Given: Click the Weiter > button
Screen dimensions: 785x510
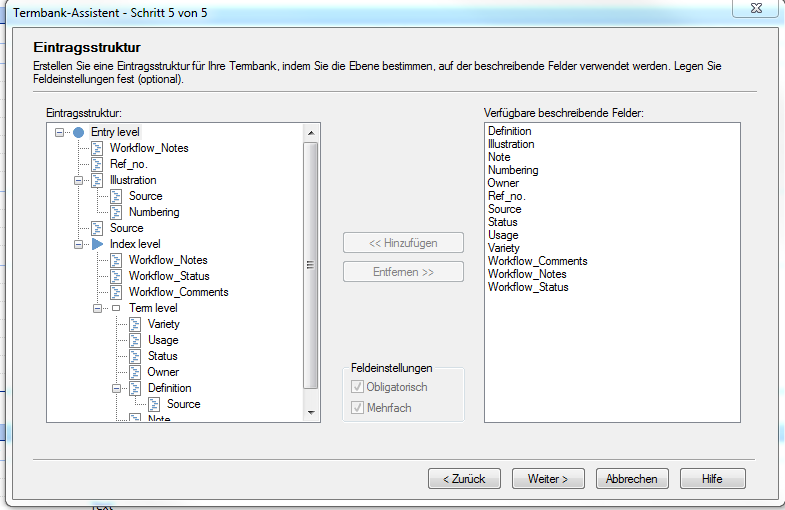Looking at the screenshot, I should [548, 479].
